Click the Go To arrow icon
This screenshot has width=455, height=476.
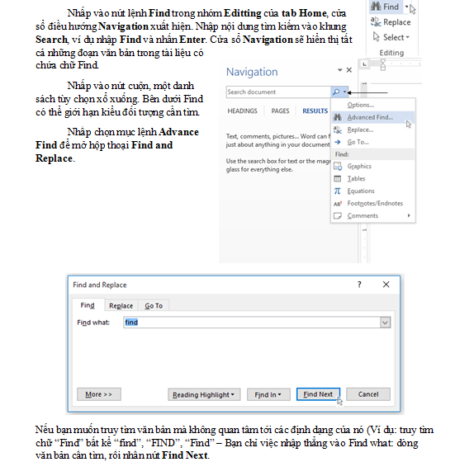(338, 142)
